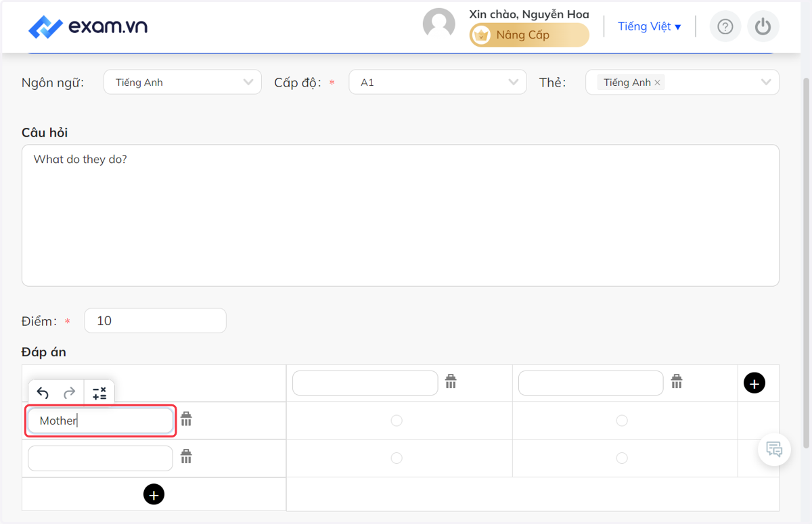Click the Mother answer row input
The image size is (812, 524).
pyautogui.click(x=100, y=421)
